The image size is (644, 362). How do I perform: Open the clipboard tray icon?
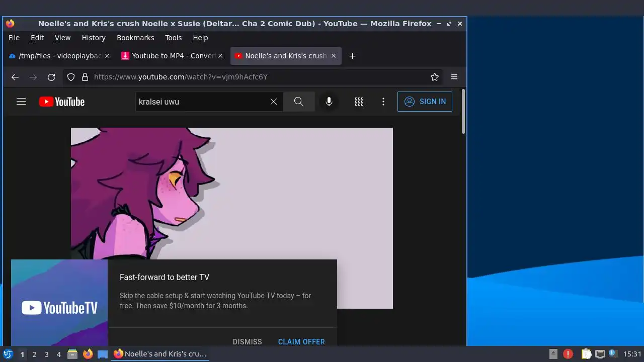tap(586, 354)
